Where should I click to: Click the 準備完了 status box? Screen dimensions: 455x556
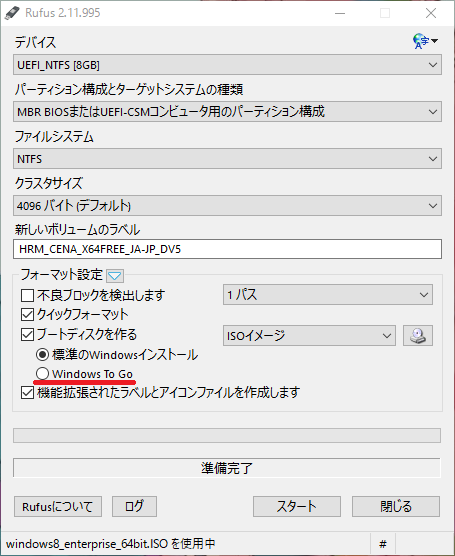[227, 468]
